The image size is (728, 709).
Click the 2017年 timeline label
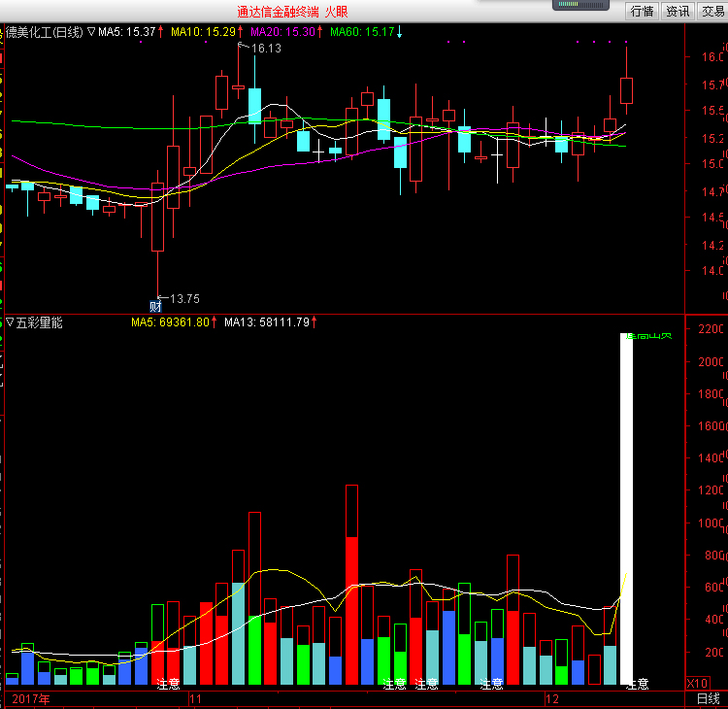click(x=31, y=698)
